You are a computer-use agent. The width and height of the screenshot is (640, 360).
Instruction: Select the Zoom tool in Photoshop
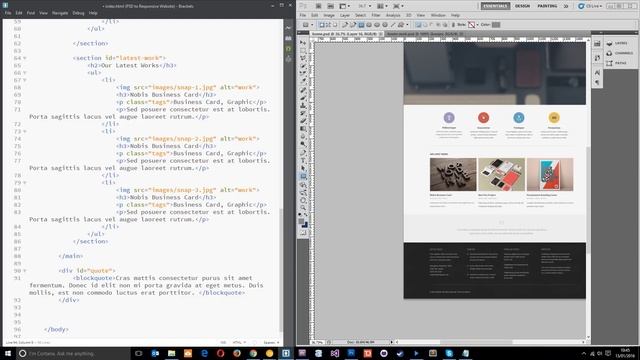coord(303,208)
